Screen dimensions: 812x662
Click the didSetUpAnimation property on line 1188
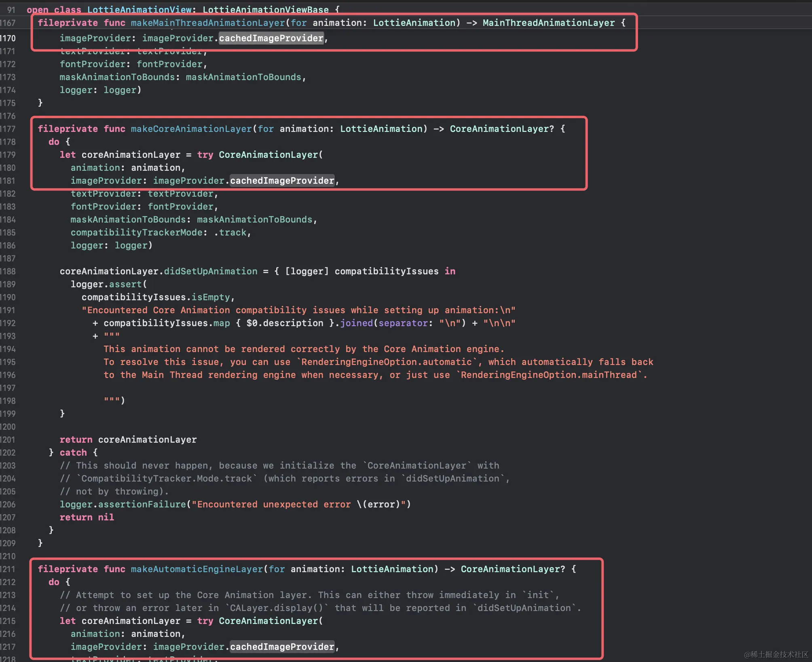211,272
